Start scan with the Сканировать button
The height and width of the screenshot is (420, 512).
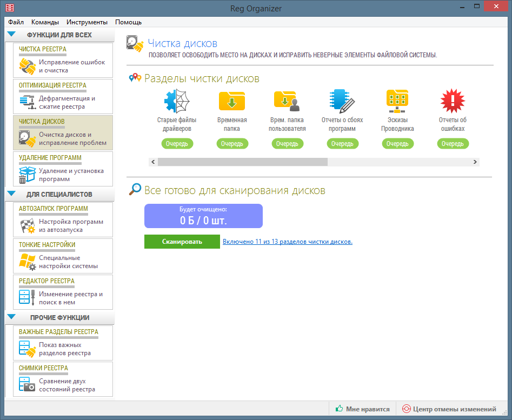182,242
